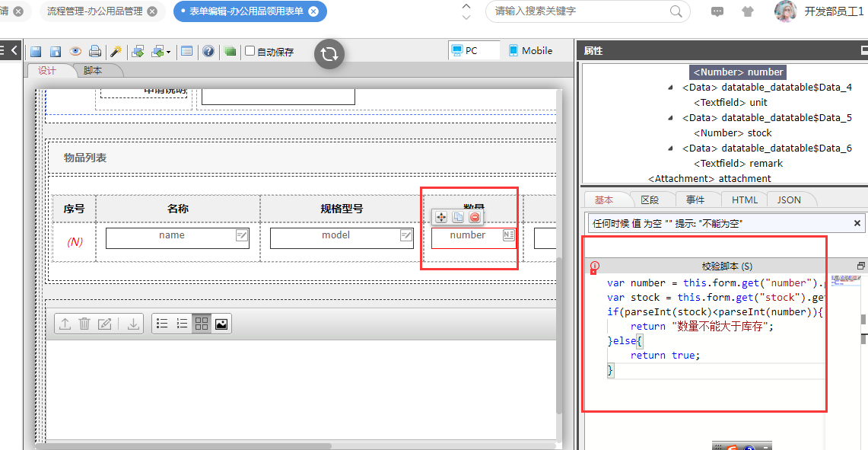Viewport: 868px width, 450px height.
Task: Click the green stacked windows toolbar icon
Action: pyautogui.click(x=230, y=52)
